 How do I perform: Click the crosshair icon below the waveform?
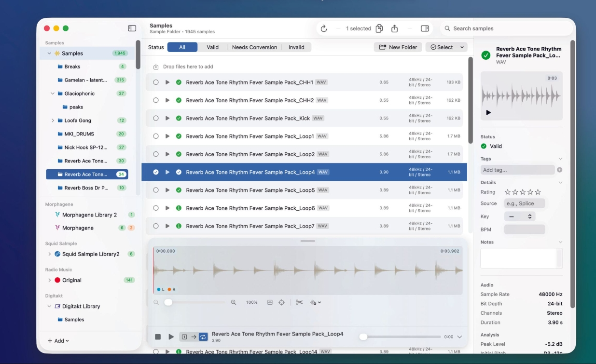point(282,302)
